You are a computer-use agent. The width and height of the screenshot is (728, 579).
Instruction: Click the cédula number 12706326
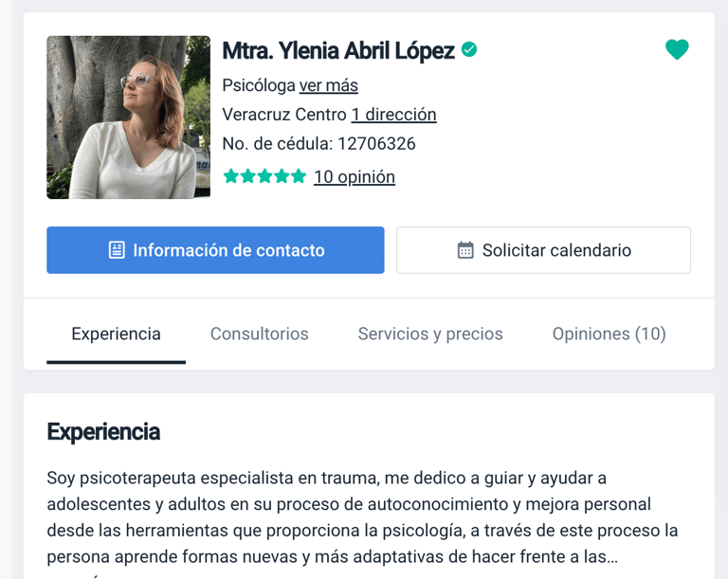(x=376, y=144)
